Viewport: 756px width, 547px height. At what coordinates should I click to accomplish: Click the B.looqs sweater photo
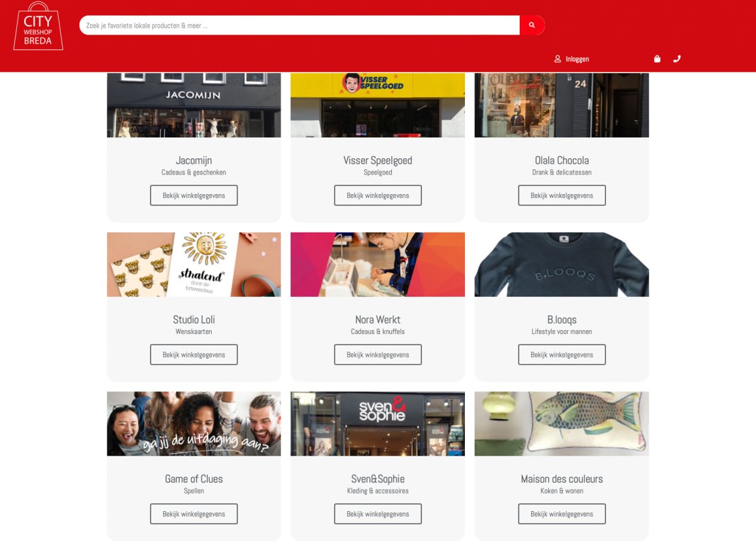click(562, 265)
